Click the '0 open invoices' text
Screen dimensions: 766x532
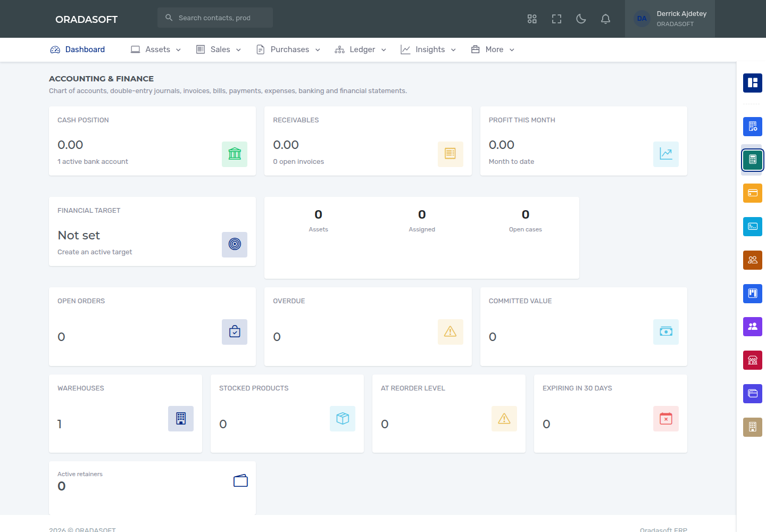[x=298, y=162]
